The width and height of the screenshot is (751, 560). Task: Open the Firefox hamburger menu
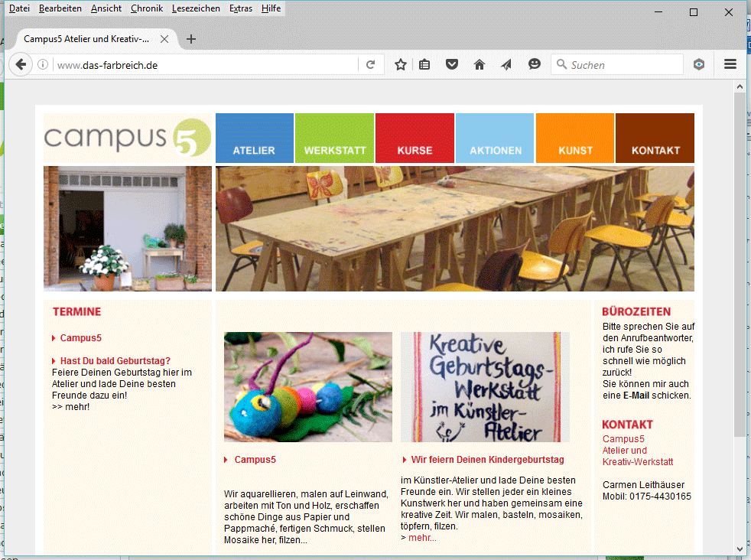(730, 65)
